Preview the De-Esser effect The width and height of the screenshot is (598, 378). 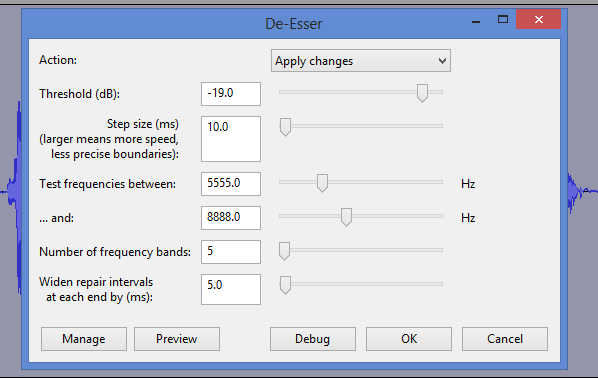(177, 339)
